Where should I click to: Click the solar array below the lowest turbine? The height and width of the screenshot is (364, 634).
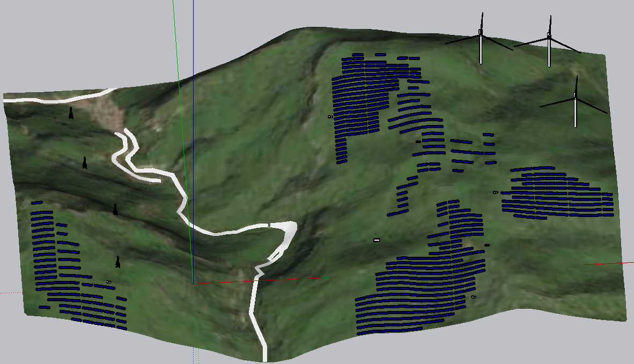coord(558,193)
